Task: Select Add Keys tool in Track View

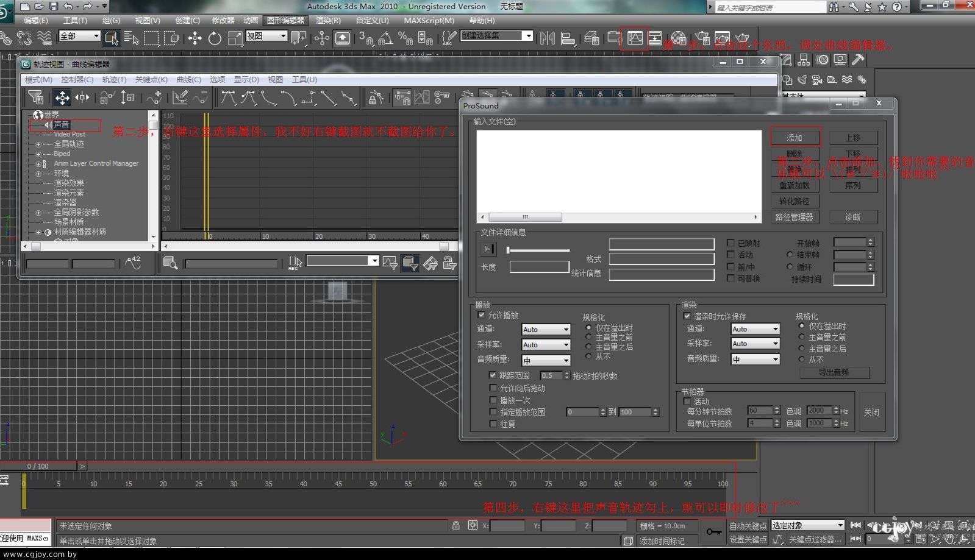Action: pos(154,97)
